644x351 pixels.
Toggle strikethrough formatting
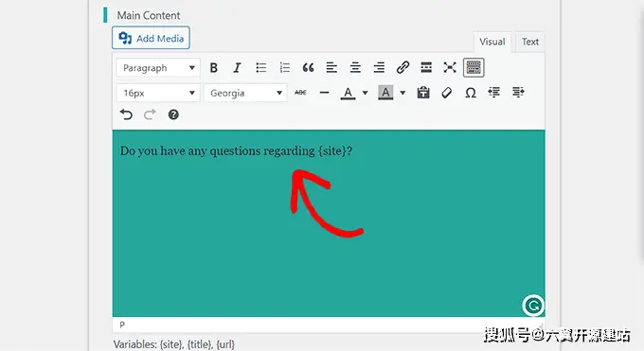coord(300,93)
